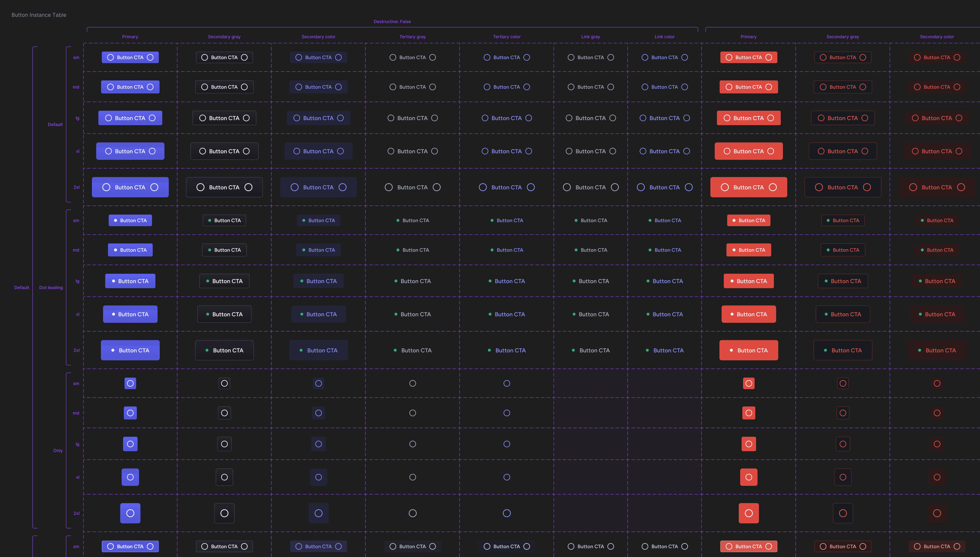Click the lg Tertiary color icon-only circle
The image size is (980, 557).
[x=507, y=444]
